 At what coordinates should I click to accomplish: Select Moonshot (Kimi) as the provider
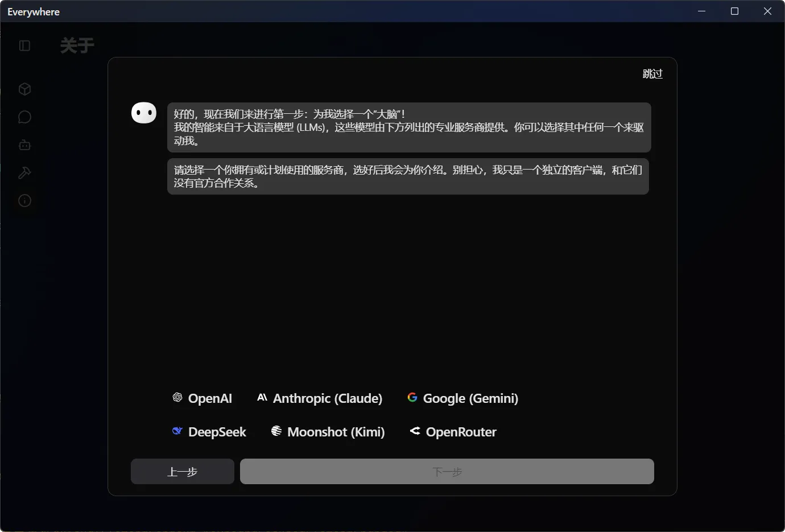[327, 432]
